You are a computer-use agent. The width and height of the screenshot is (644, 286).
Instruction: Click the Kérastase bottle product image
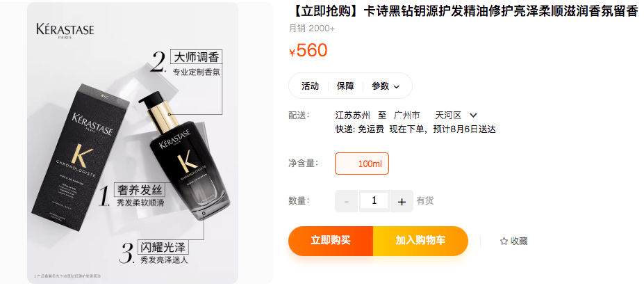coord(182,157)
